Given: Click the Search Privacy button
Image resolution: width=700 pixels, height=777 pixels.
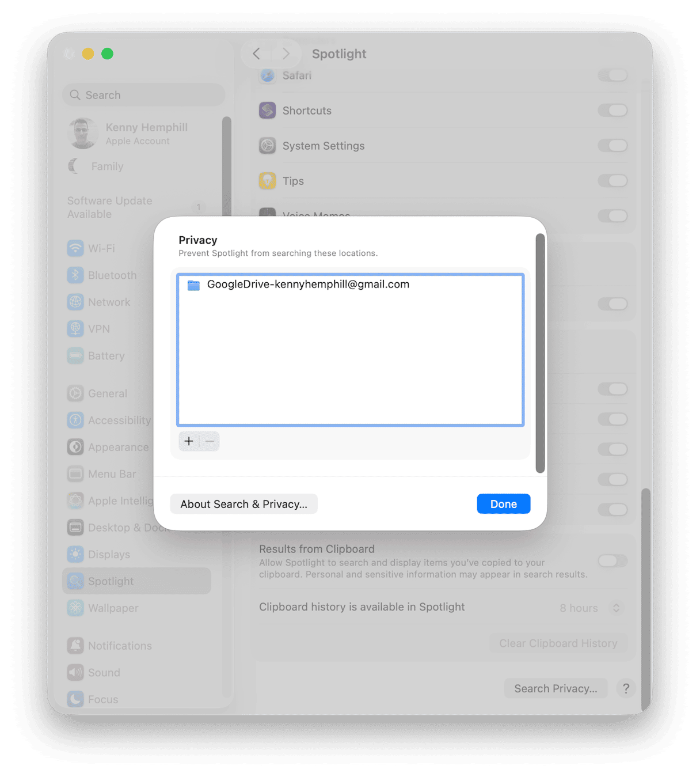Looking at the screenshot, I should click(556, 688).
